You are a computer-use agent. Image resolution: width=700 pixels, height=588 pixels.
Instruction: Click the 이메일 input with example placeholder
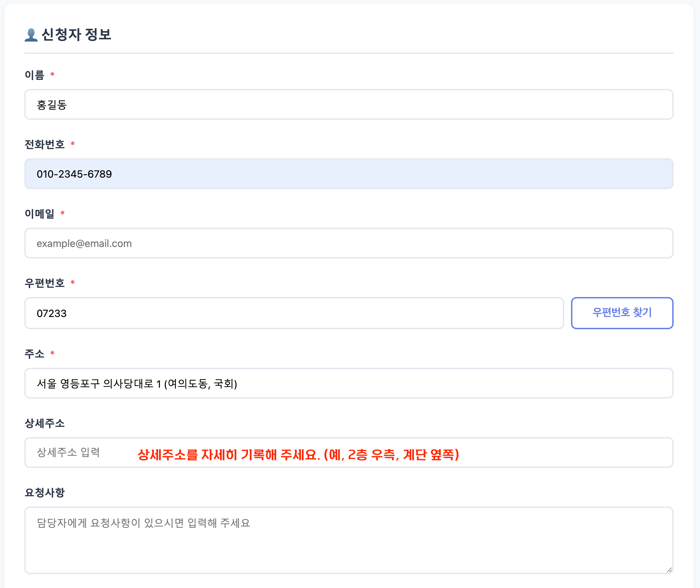[349, 243]
